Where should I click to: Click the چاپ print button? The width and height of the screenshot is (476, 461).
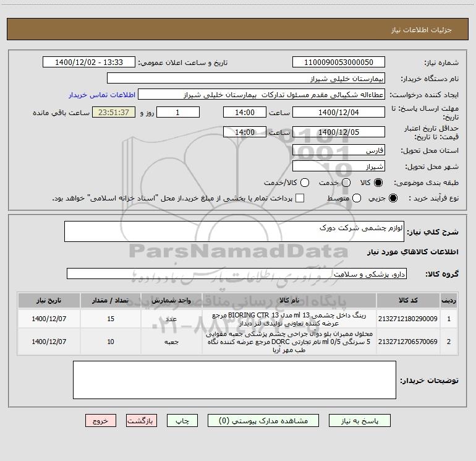point(182,421)
